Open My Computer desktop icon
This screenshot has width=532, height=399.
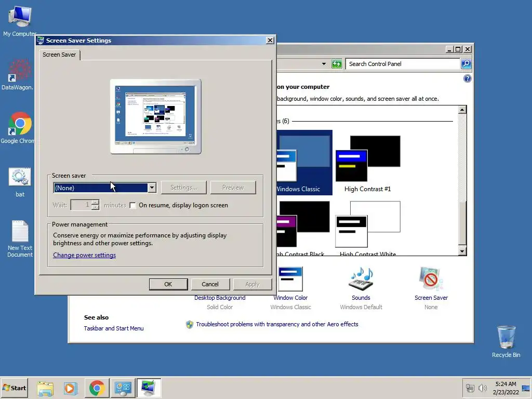click(x=20, y=21)
